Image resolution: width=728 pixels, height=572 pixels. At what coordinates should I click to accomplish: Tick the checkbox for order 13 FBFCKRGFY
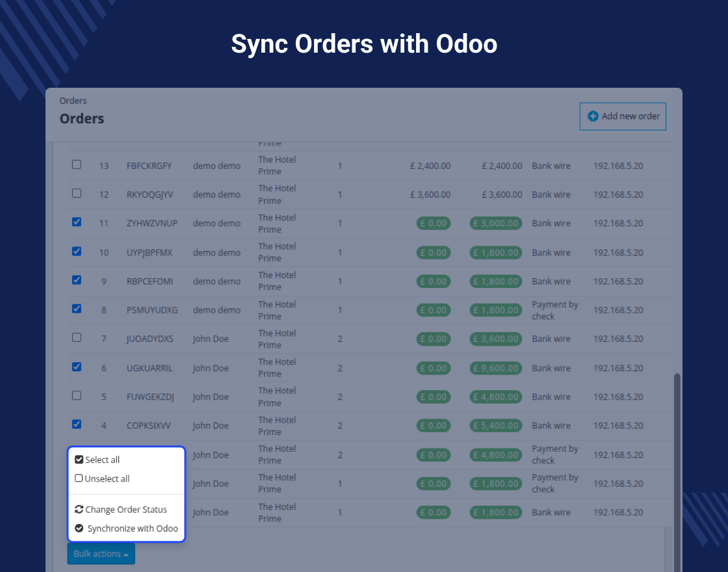77,164
